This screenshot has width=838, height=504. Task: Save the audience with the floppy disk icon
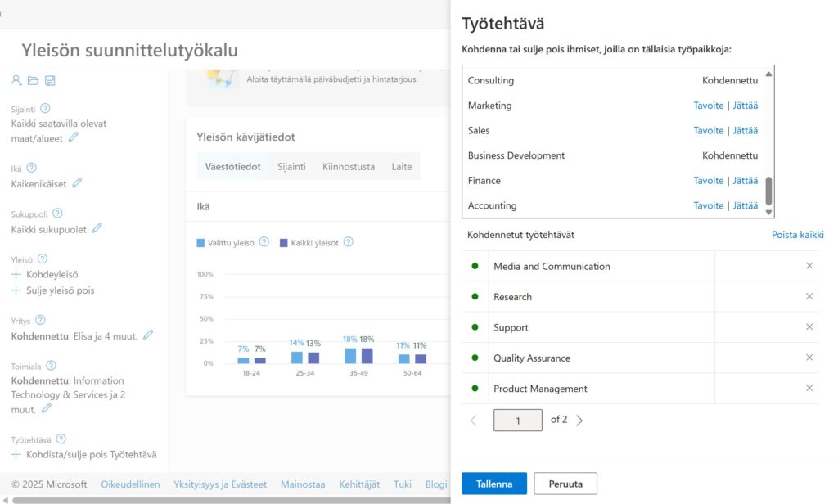click(x=49, y=80)
